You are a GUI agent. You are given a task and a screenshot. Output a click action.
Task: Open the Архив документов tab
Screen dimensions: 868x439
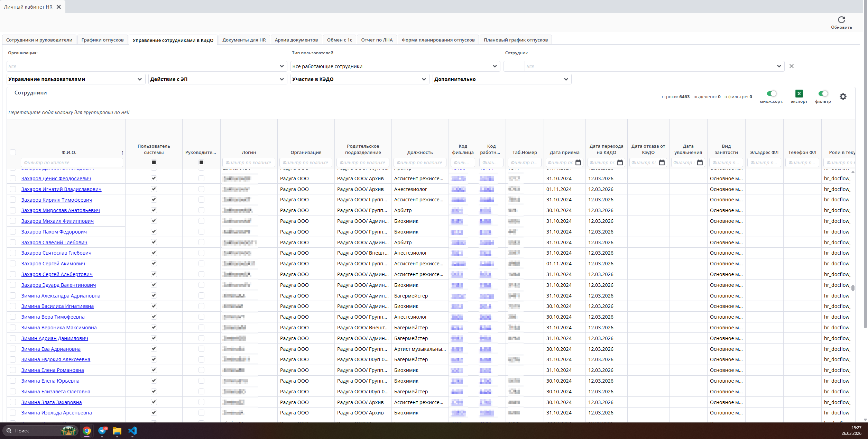click(296, 40)
